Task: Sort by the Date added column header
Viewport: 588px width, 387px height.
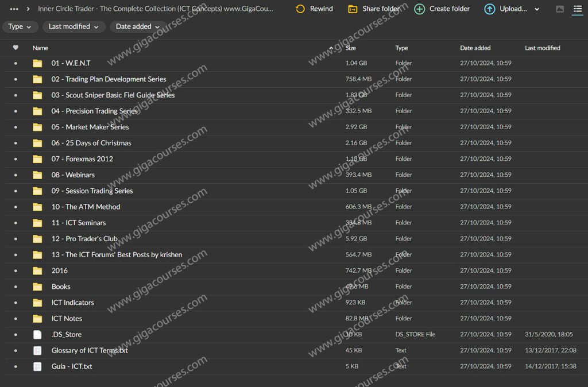Action: coord(475,48)
